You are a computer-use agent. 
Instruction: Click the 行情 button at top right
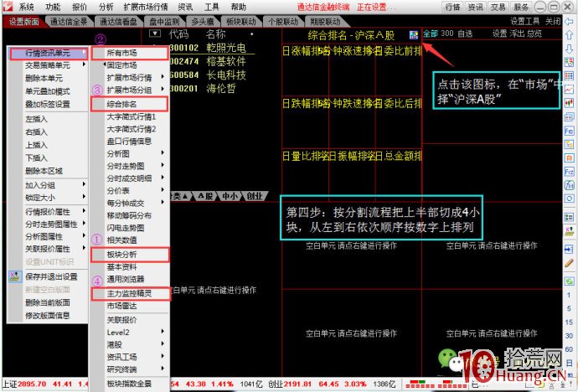pos(452,7)
